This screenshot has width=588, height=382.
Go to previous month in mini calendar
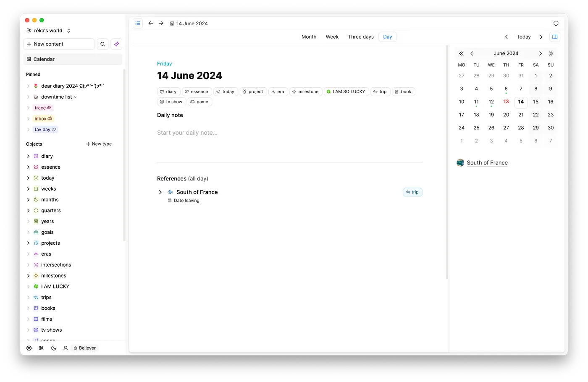click(x=472, y=54)
